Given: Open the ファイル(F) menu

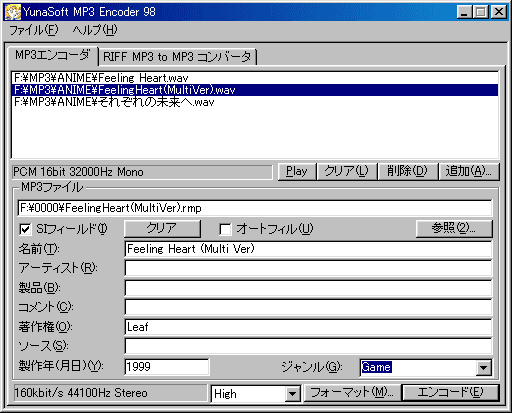Looking at the screenshot, I should tap(34, 30).
